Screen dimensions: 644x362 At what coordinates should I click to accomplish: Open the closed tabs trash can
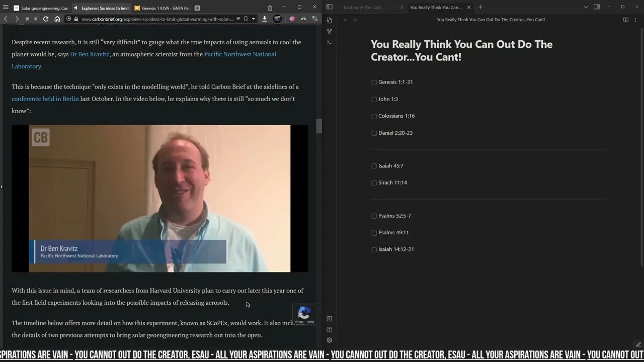click(x=270, y=8)
